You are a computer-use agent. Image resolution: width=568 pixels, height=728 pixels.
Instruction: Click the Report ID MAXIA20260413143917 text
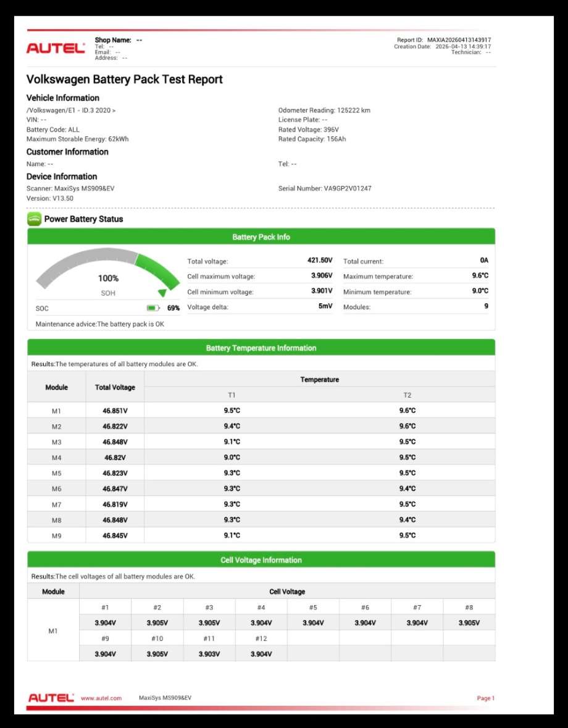tap(444, 40)
